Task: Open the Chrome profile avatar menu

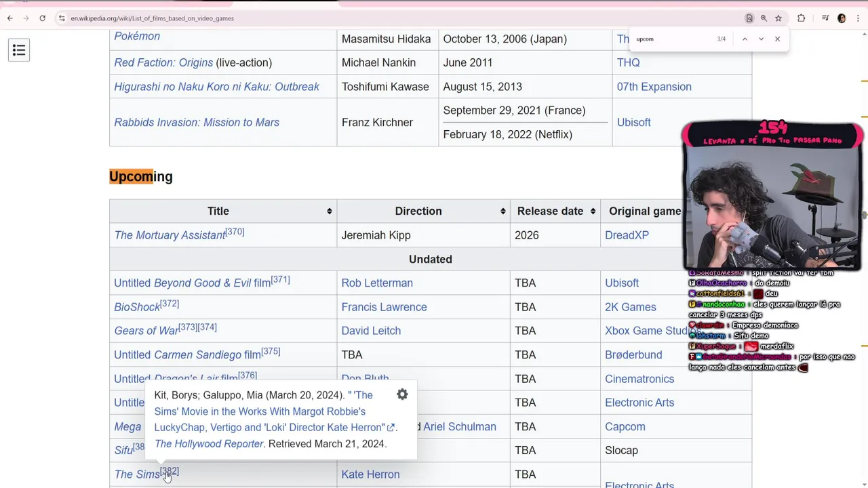Action: 842,18
